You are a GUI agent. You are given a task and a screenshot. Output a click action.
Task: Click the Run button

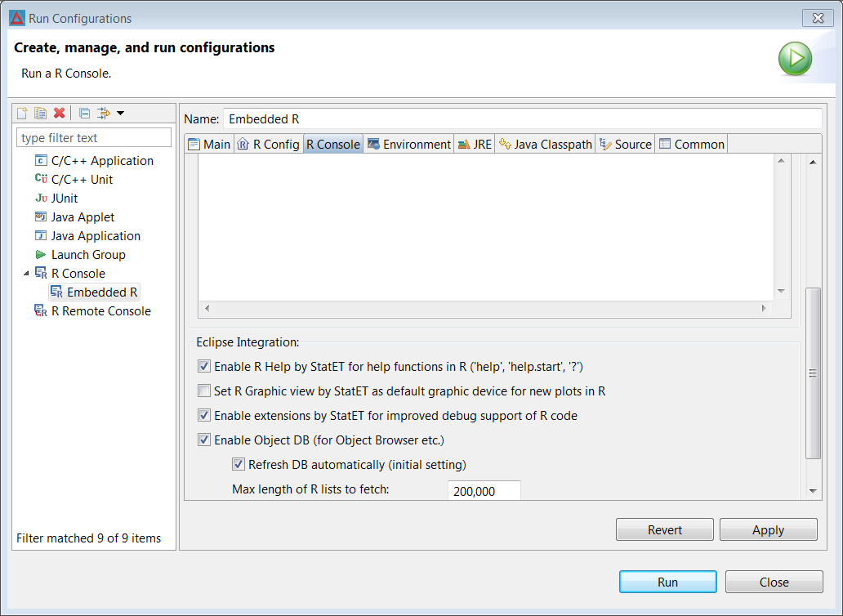point(667,583)
